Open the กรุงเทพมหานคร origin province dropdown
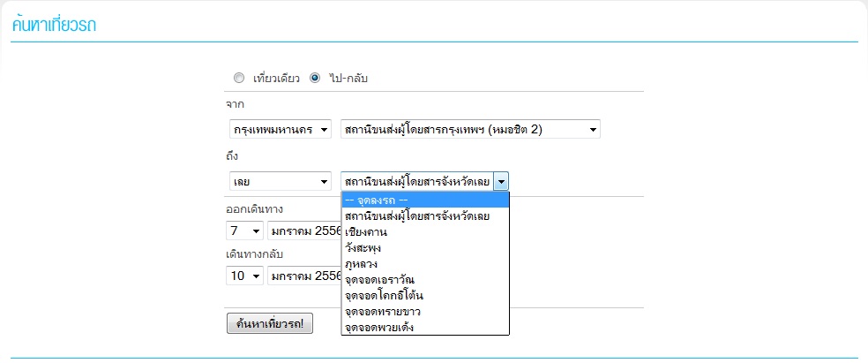 [281, 130]
